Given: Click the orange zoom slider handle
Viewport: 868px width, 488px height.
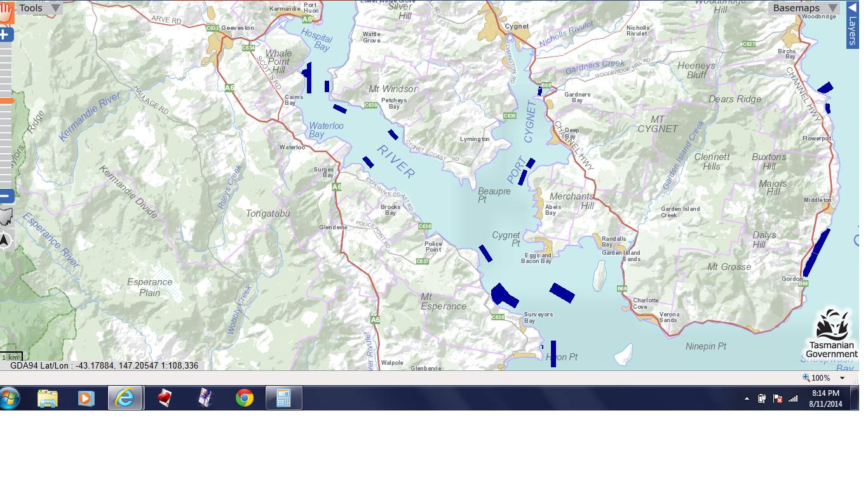Looking at the screenshot, I should (6, 100).
